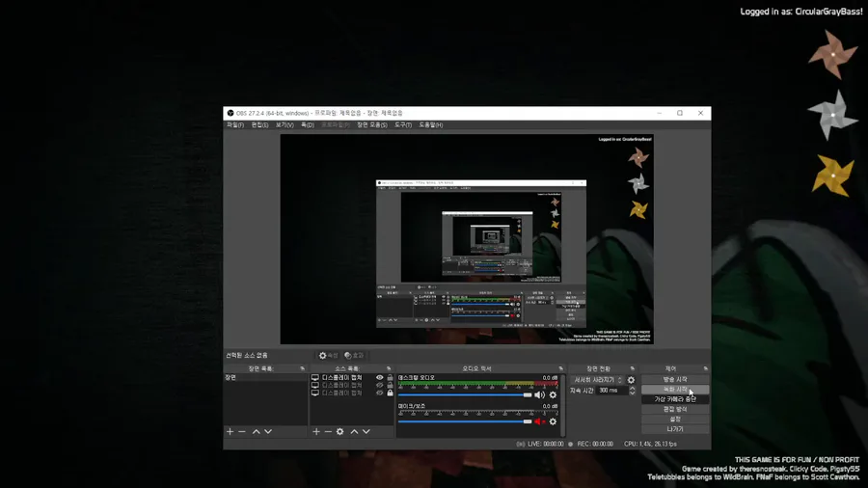Pop out the 제어 dock panel
Viewport: 868px width, 488px height.
pyautogui.click(x=705, y=368)
